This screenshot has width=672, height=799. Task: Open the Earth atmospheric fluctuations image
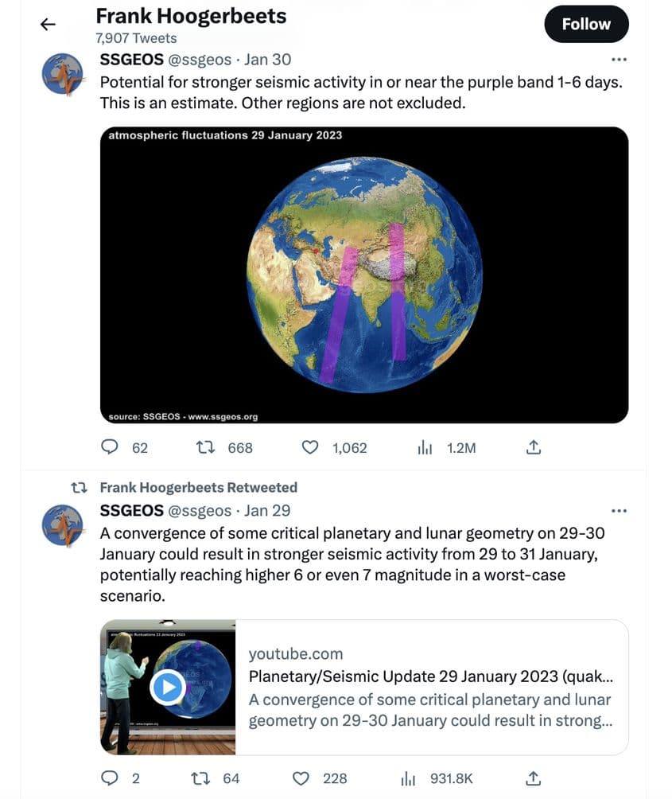364,273
